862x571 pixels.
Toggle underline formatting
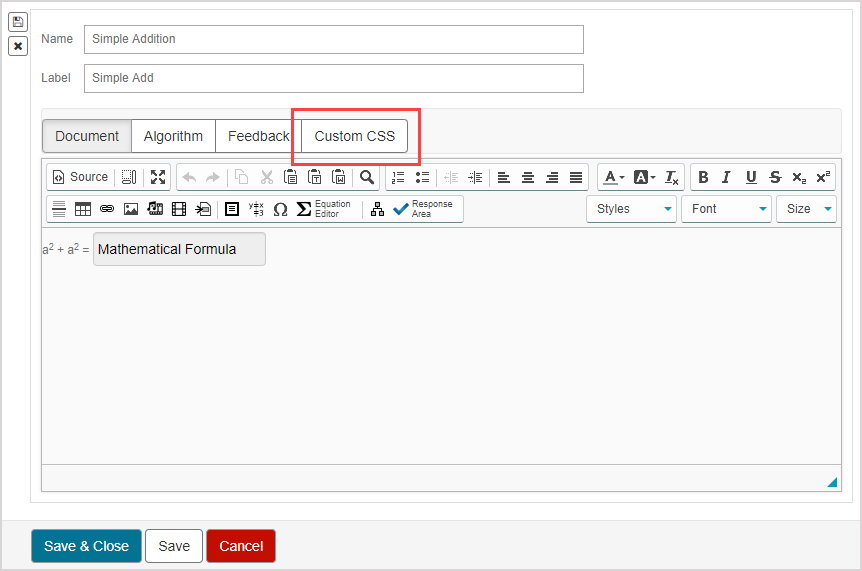click(751, 177)
